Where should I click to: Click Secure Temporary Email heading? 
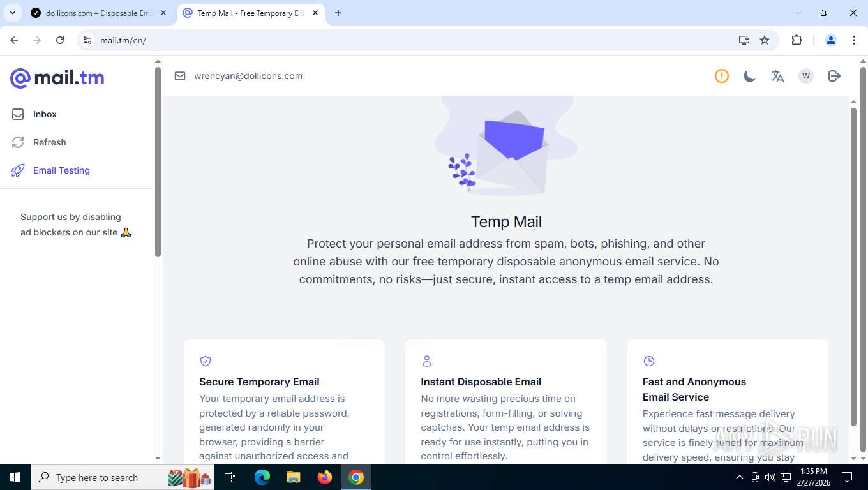tap(259, 382)
